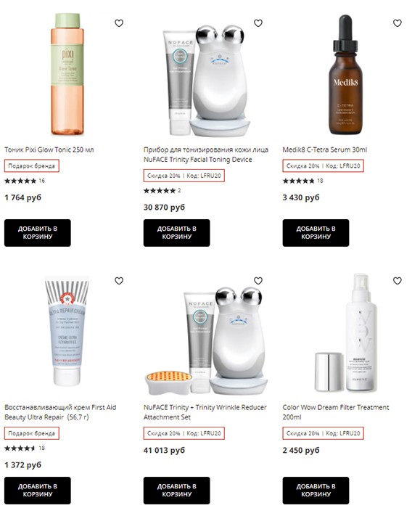Click the LFRU20 discount badge under Medik8 serum

[x=324, y=166]
